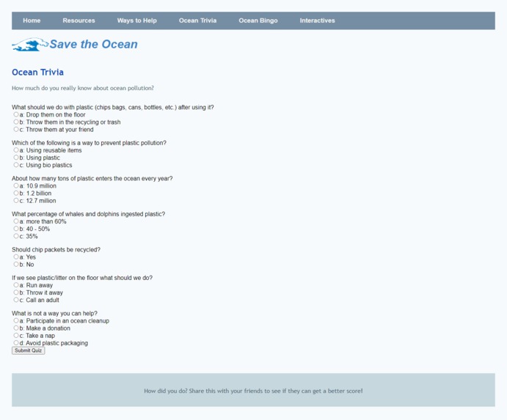
Task: Select 'Avoid plastic packaging' option
Action: pyautogui.click(x=16, y=342)
